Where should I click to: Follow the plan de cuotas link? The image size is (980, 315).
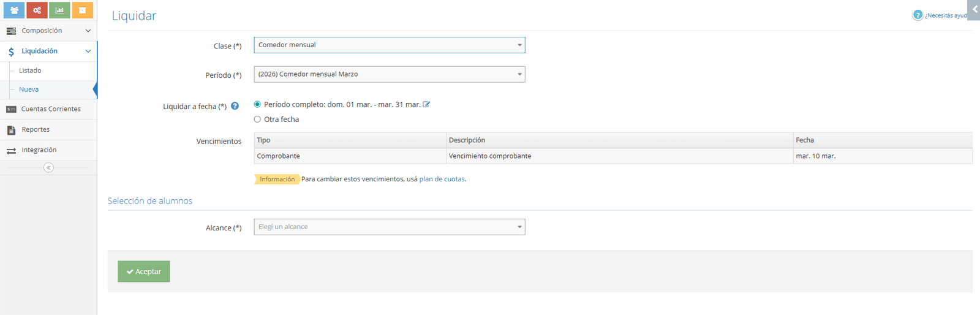442,179
